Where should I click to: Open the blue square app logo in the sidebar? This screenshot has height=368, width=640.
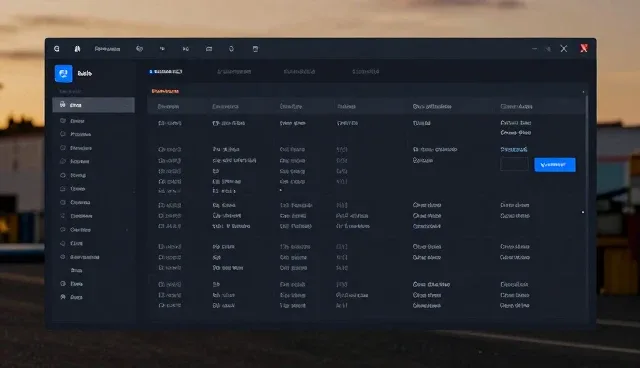pos(64,73)
